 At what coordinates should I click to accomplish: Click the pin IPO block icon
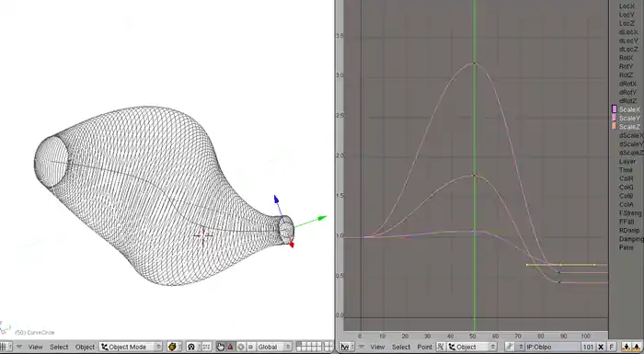coord(510,347)
